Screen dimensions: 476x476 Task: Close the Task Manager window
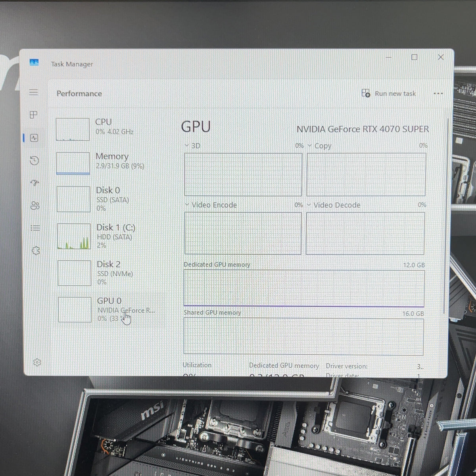pyautogui.click(x=440, y=57)
